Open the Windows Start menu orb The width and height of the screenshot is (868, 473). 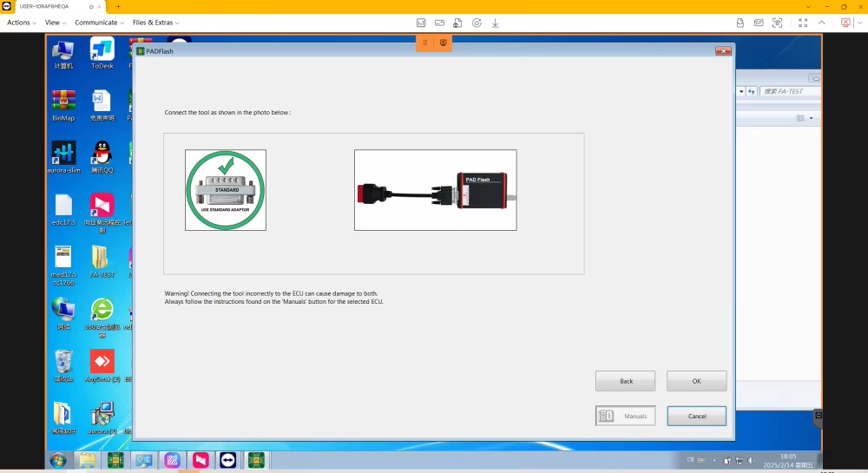(57, 460)
